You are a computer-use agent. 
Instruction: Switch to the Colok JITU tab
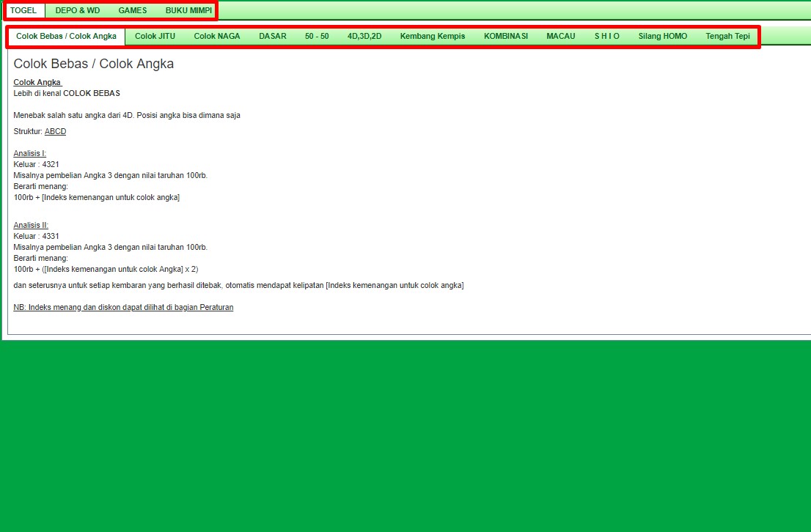pos(155,36)
